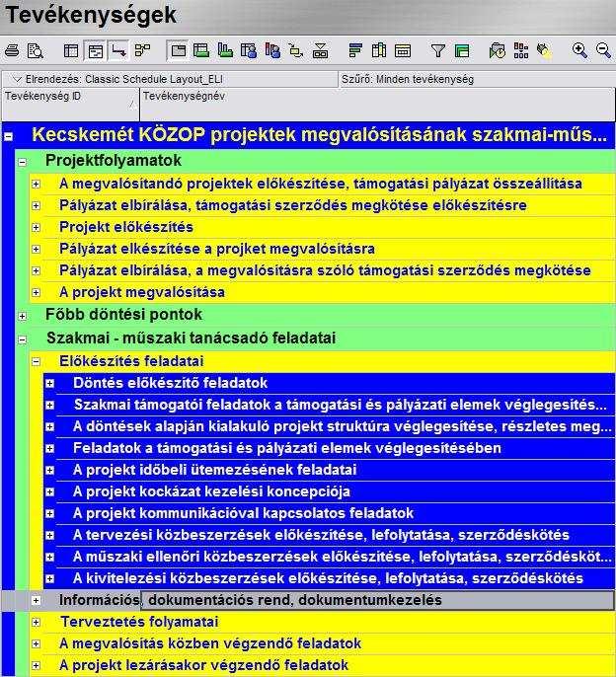Select Feladatok a támogatási és pályázati elemek véglegesítésében
The width and height of the screenshot is (616, 677).
pos(329,448)
